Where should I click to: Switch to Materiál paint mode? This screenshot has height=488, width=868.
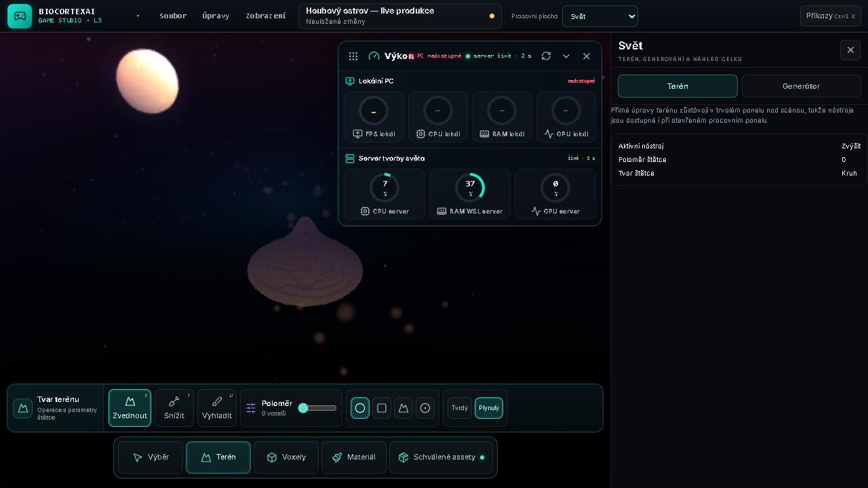tap(354, 457)
